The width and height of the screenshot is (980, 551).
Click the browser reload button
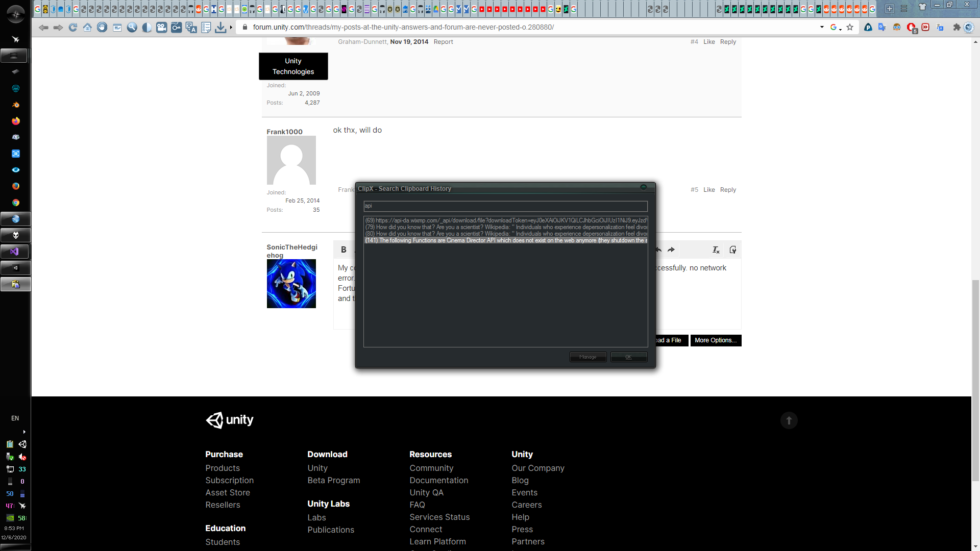(x=73, y=28)
